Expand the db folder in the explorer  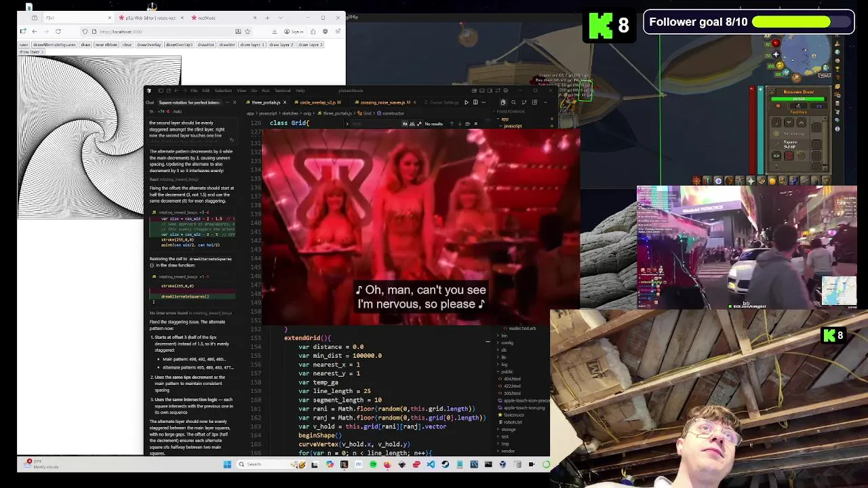click(503, 350)
